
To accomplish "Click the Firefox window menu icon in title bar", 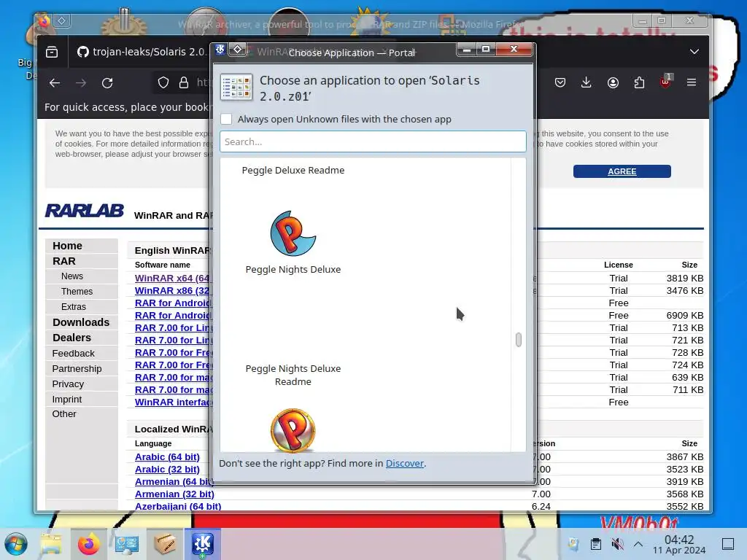I will point(44,21).
